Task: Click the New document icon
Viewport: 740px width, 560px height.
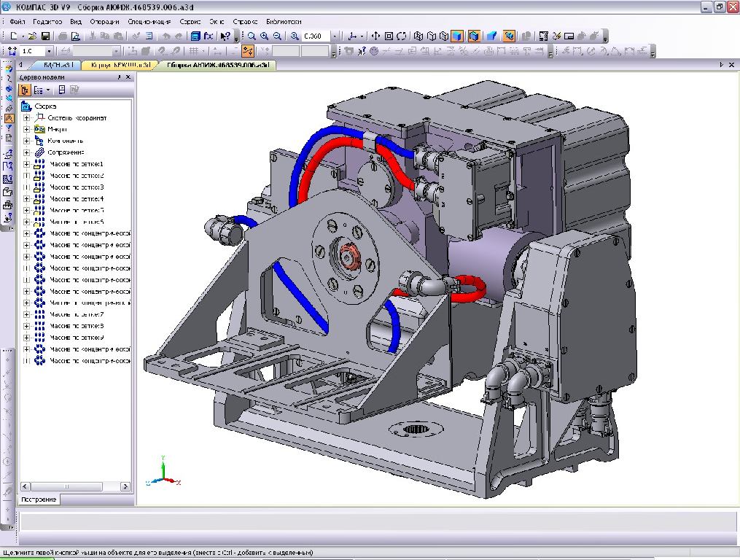Action: pyautogui.click(x=14, y=36)
